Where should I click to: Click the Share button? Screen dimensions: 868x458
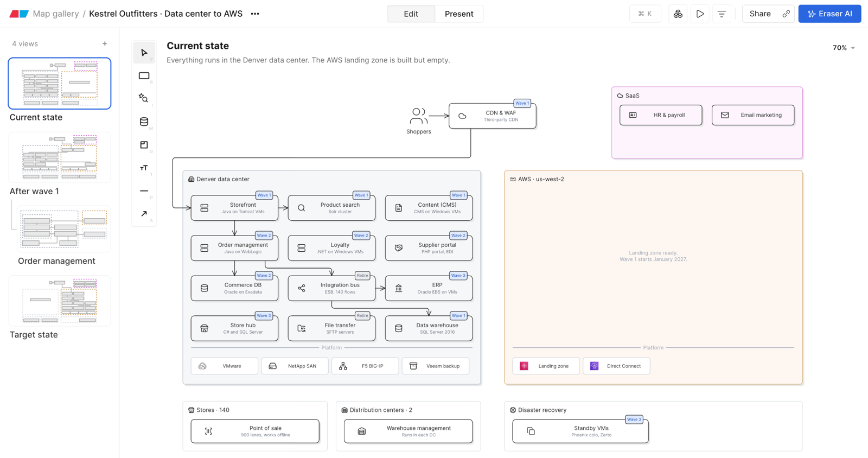tap(760, 14)
